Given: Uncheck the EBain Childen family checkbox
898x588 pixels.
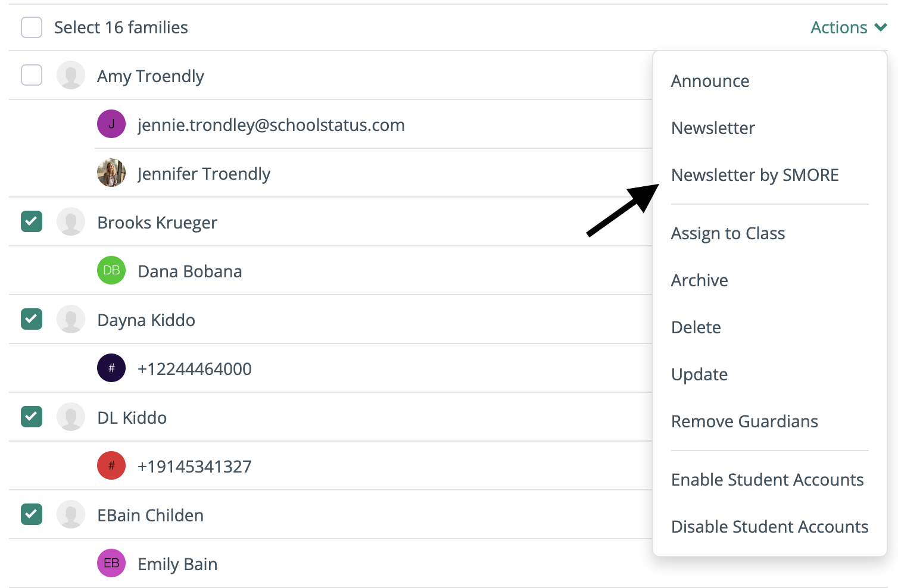Looking at the screenshot, I should pyautogui.click(x=32, y=514).
